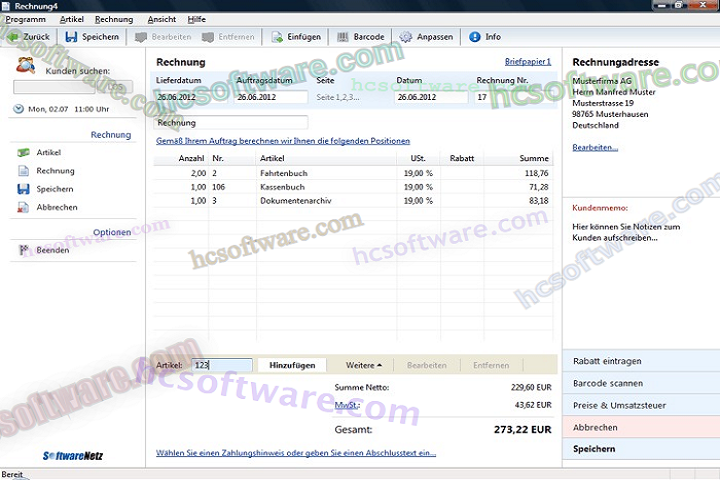Click the Summe column header

pyautogui.click(x=518, y=158)
